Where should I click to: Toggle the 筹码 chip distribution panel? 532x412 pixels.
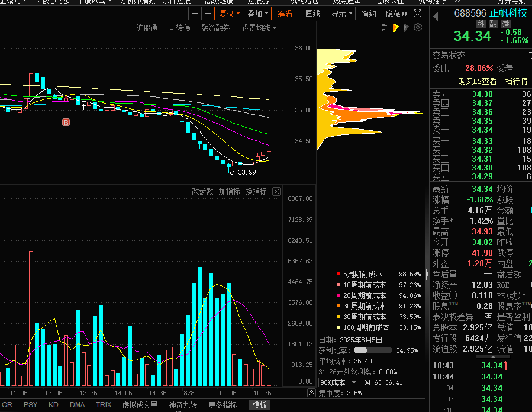[x=285, y=14]
